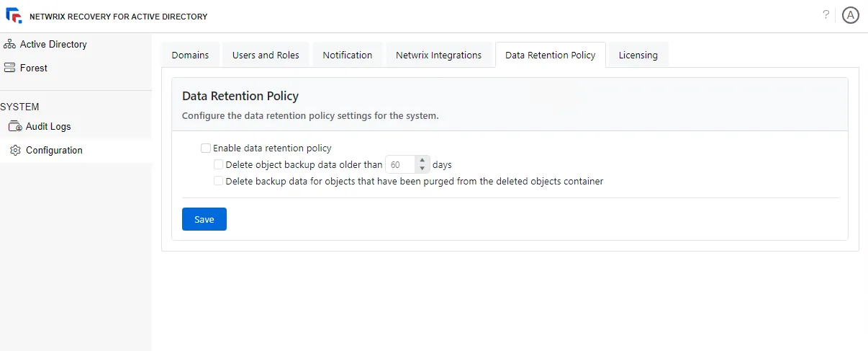The height and width of the screenshot is (351, 868).
Task: Save the data retention policy settings
Action: pyautogui.click(x=204, y=219)
